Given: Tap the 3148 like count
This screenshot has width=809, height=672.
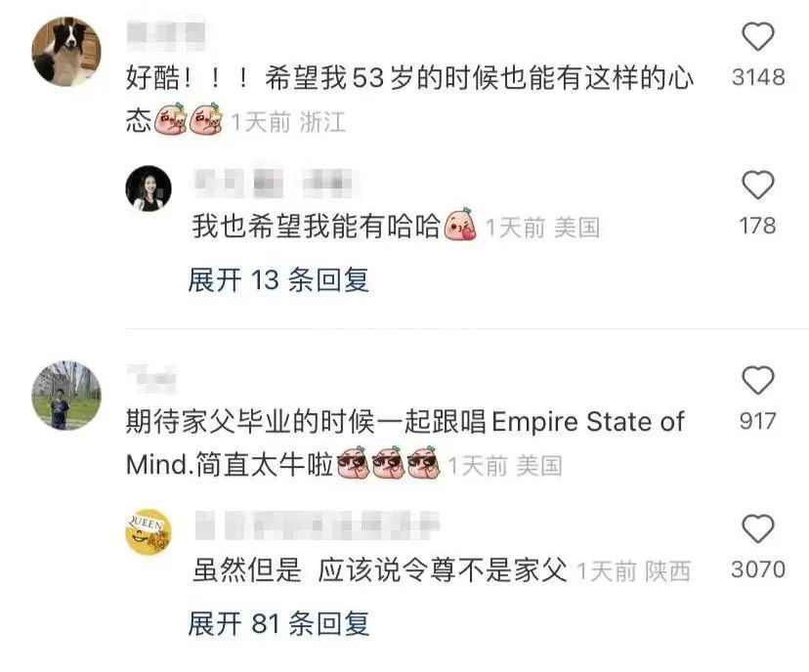Looking at the screenshot, I should (x=758, y=77).
